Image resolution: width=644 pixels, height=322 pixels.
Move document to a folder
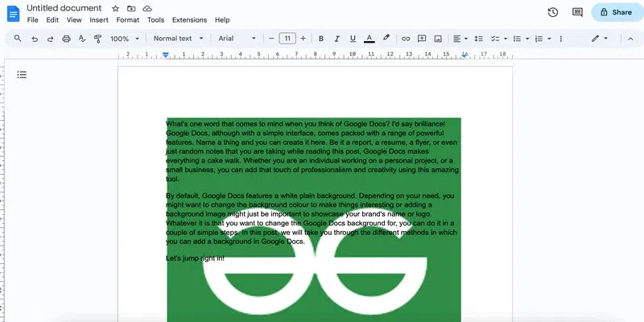tap(131, 8)
